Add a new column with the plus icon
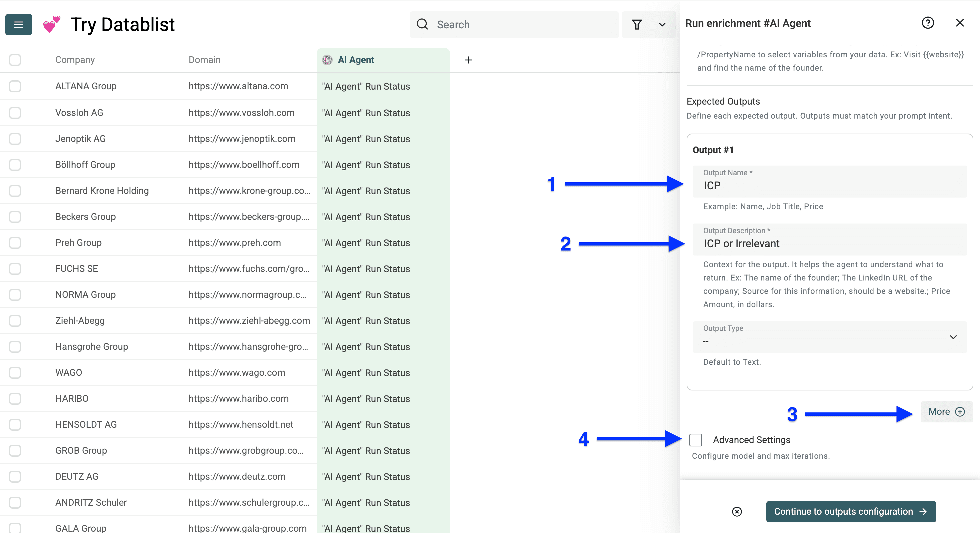The image size is (980, 533). tap(468, 60)
